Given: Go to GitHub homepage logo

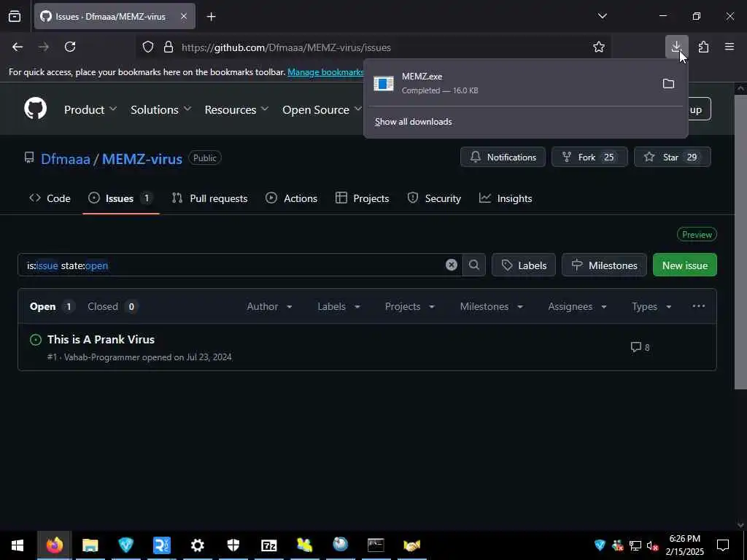Looking at the screenshot, I should pyautogui.click(x=35, y=109).
